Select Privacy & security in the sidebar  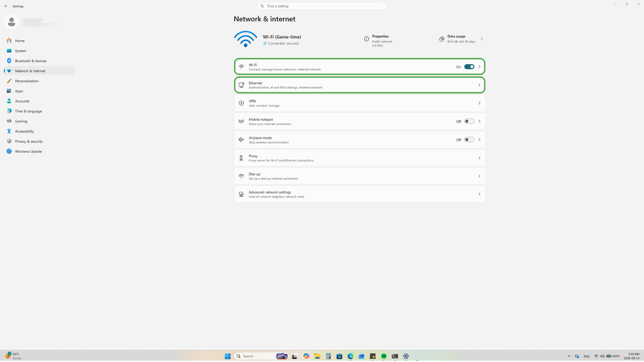click(x=39, y=141)
